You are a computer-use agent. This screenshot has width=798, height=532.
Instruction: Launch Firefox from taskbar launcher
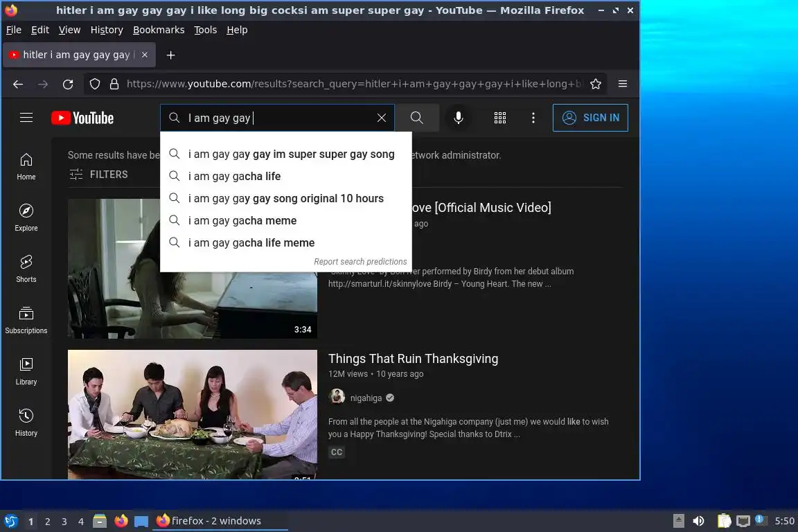coord(121,521)
